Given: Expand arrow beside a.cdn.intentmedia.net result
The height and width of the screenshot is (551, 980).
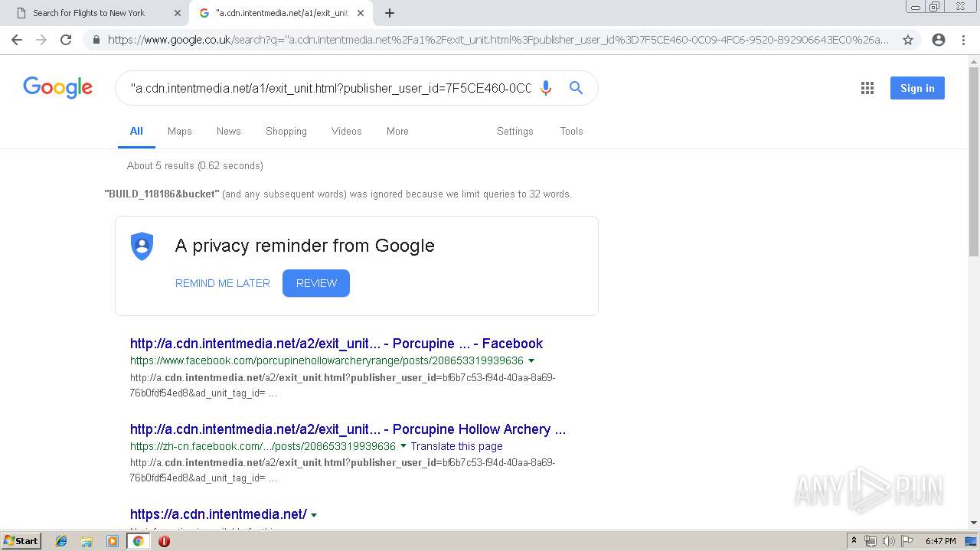Looking at the screenshot, I should coord(314,515).
